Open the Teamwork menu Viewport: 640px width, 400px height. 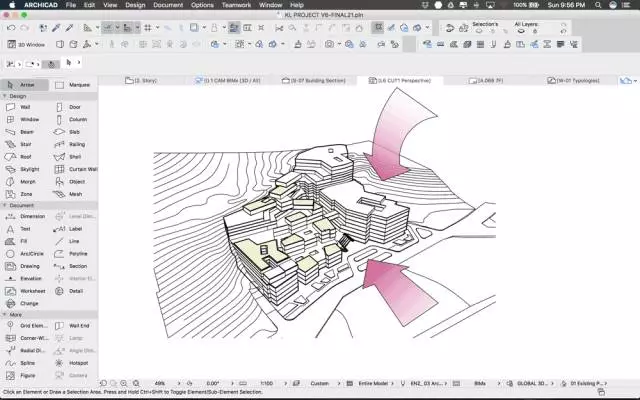pos(236,5)
